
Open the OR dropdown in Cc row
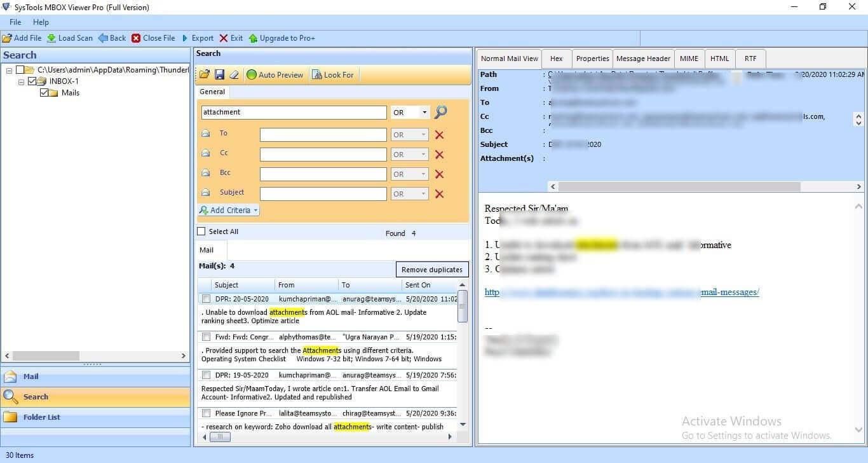coord(410,155)
